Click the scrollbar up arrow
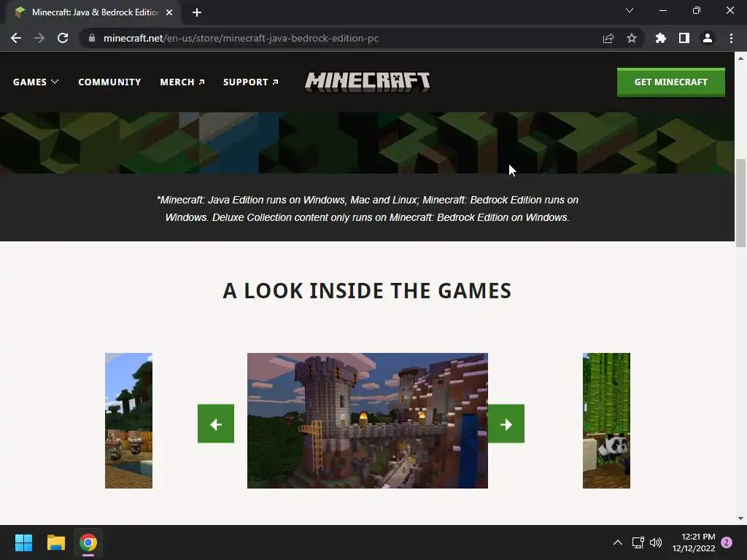747x560 pixels. click(740, 58)
